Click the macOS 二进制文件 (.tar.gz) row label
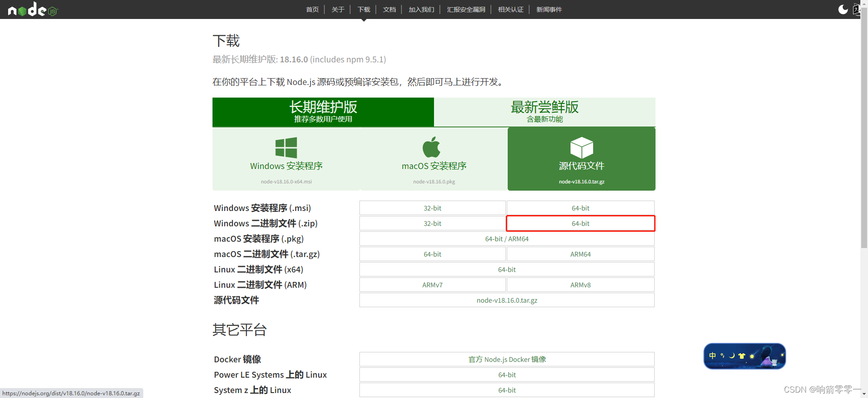 tap(267, 254)
